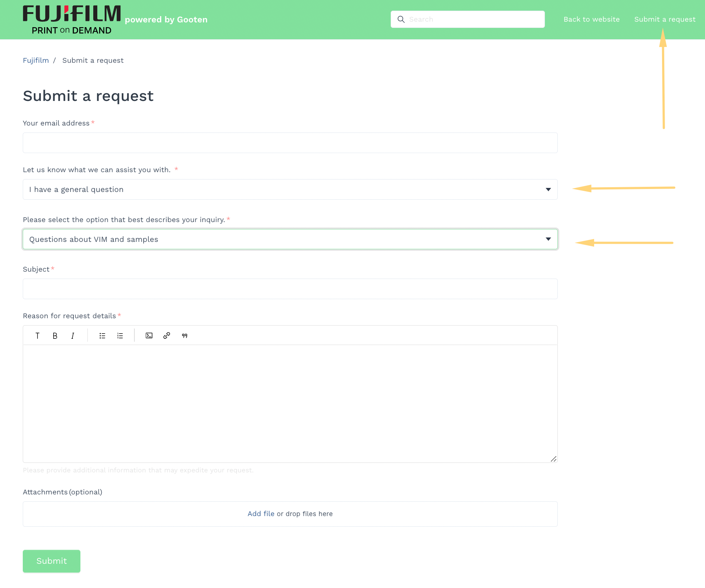Image resolution: width=705 pixels, height=588 pixels.
Task: Open the 'Questions about VIM and samples' dropdown
Action: coord(290,239)
